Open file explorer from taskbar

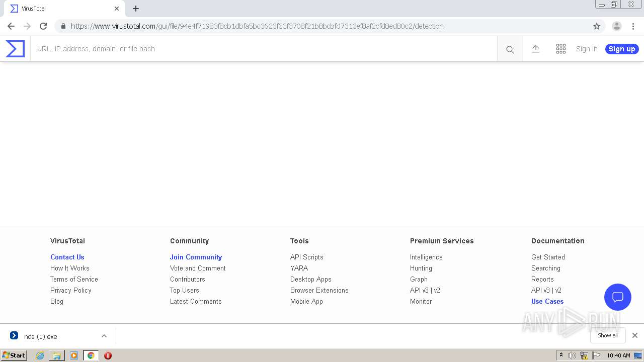pyautogui.click(x=57, y=355)
